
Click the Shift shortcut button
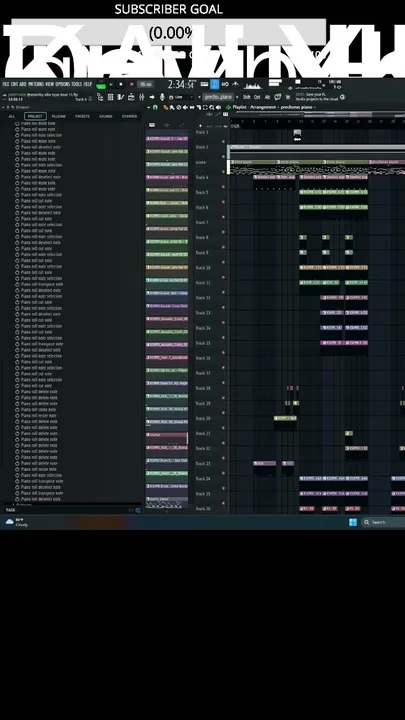coord(247,97)
